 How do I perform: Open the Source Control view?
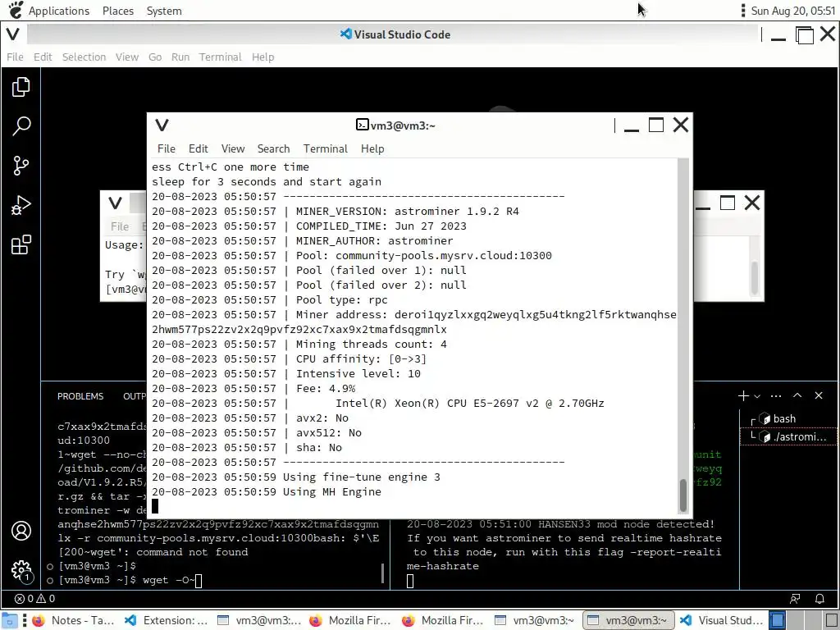pos(21,166)
